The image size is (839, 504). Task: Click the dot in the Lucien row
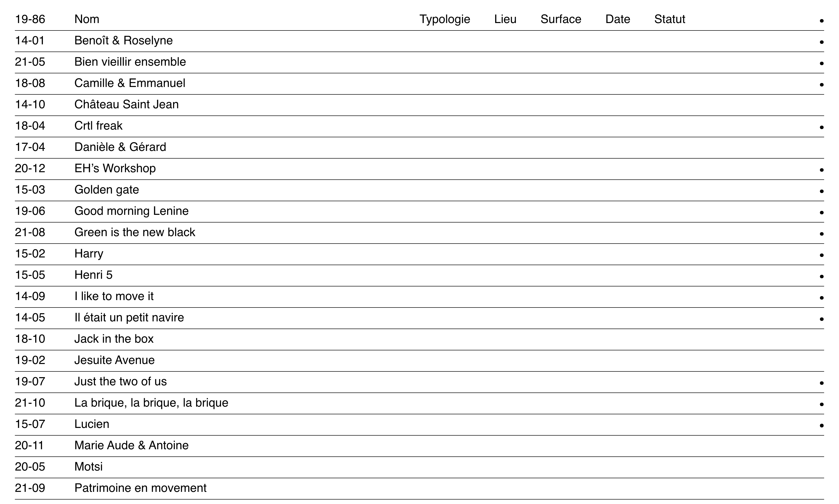click(821, 425)
